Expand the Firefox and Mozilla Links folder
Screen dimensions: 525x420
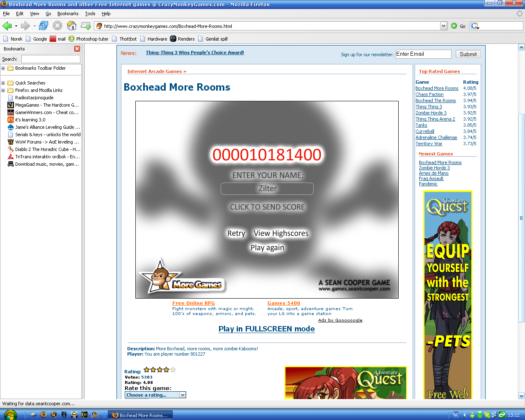coord(3,90)
